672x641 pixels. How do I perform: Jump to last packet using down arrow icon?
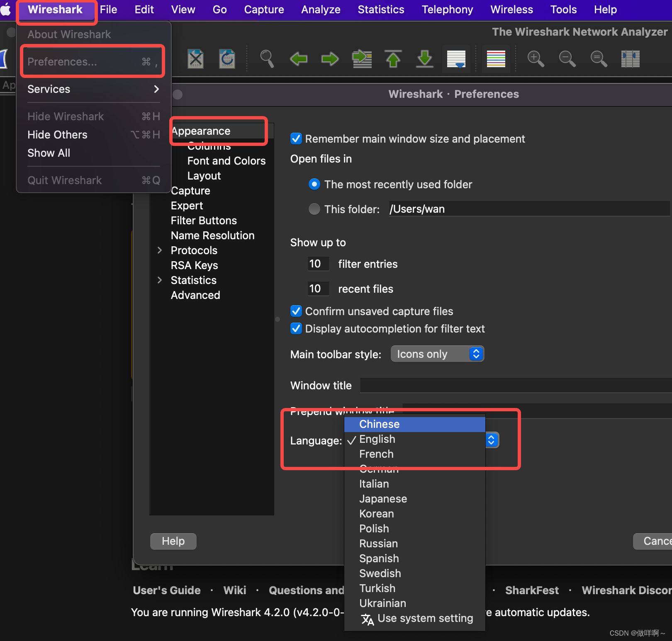point(425,59)
